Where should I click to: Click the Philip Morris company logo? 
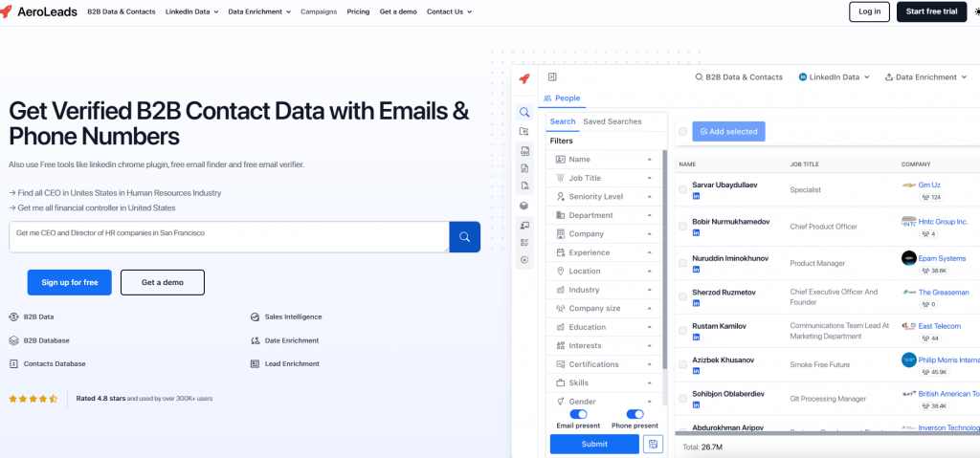909,360
